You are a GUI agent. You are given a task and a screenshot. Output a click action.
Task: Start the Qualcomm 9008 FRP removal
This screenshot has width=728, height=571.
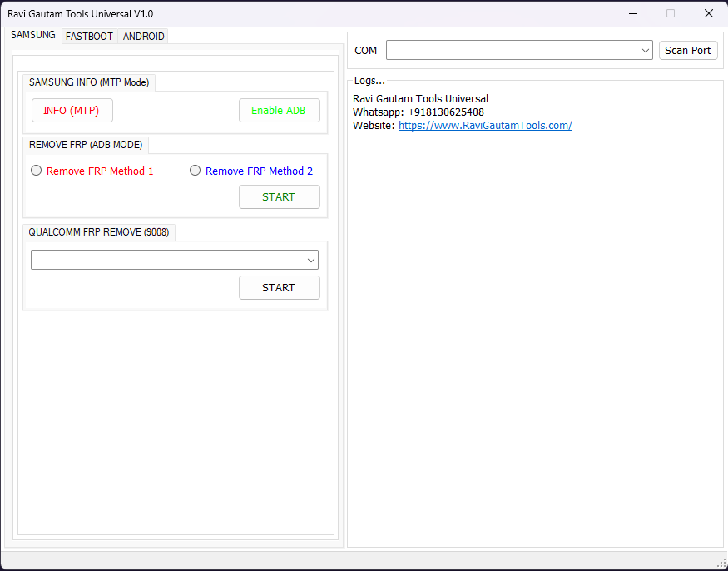tap(279, 288)
